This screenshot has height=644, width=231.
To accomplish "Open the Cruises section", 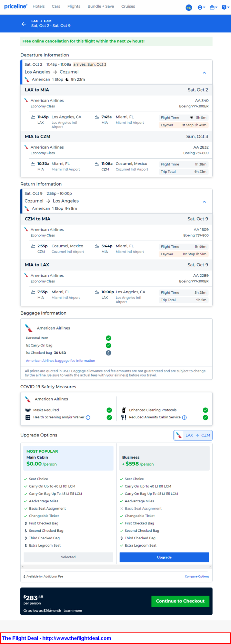I will (128, 6).
